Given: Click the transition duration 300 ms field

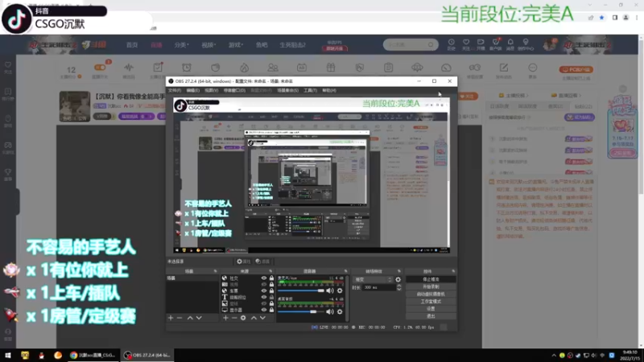Looking at the screenshot, I should point(379,288).
